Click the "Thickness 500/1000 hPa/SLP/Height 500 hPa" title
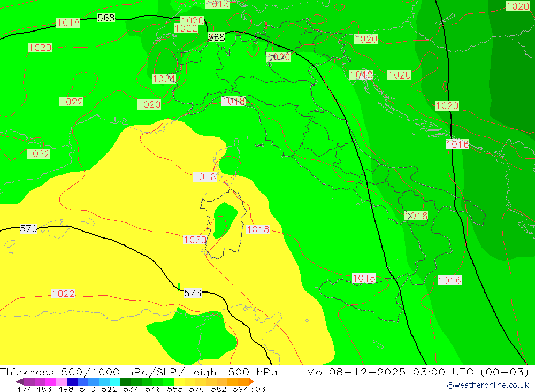Viewport: 535px width, 392px height. point(139,372)
